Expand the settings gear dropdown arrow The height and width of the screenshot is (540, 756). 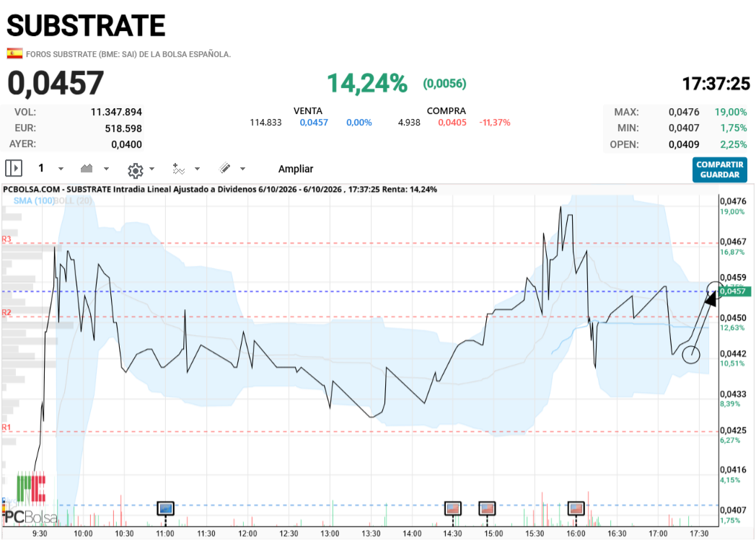tap(152, 169)
